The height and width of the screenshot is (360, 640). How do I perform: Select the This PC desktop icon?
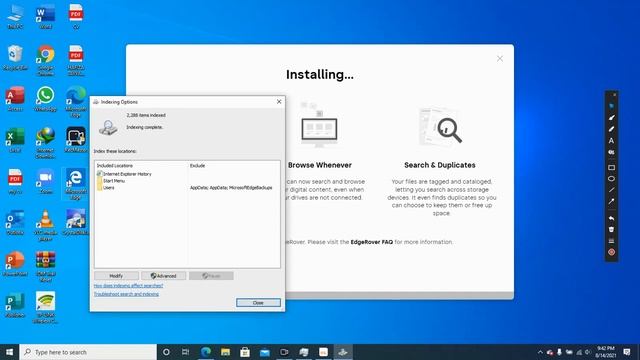15,17
